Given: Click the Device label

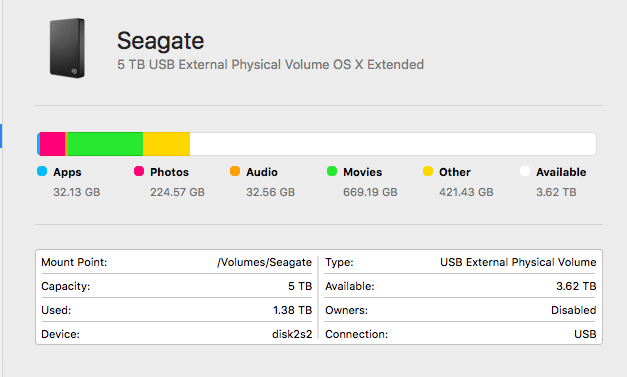Looking at the screenshot, I should [60, 334].
